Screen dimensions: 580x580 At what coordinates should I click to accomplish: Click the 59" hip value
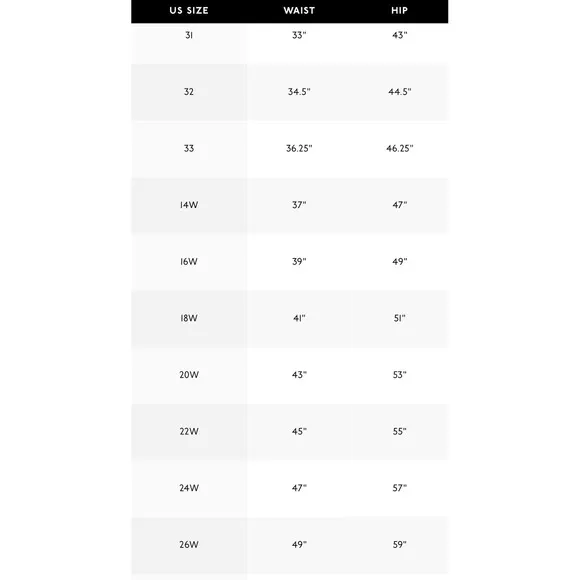point(399,544)
